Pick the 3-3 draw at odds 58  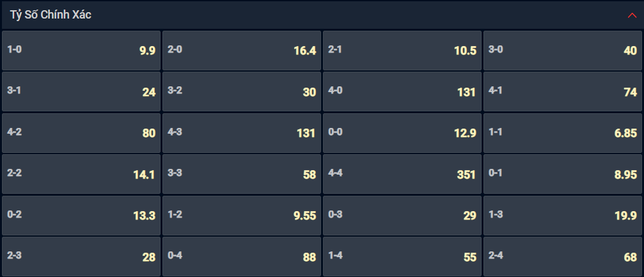(x=242, y=174)
